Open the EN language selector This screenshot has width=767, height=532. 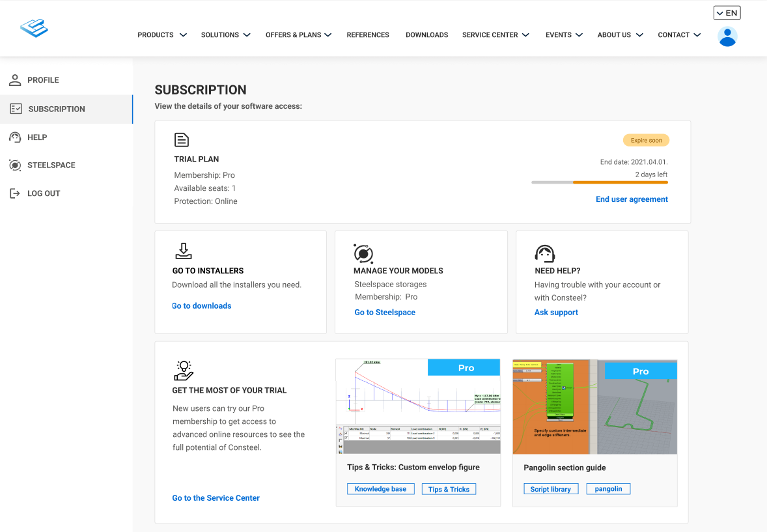coord(727,13)
